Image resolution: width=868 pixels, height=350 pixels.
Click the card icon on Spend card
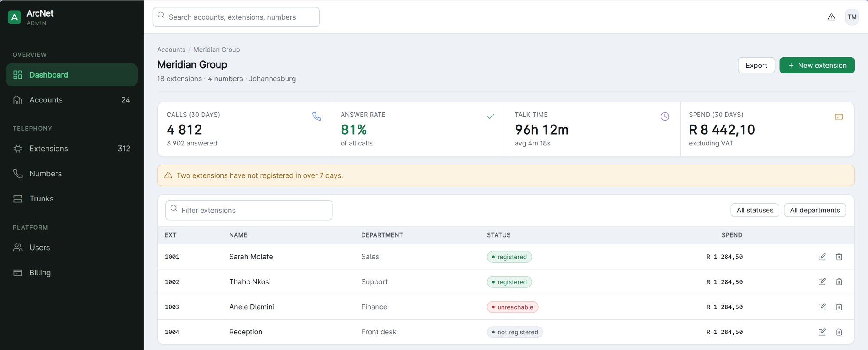[839, 116]
